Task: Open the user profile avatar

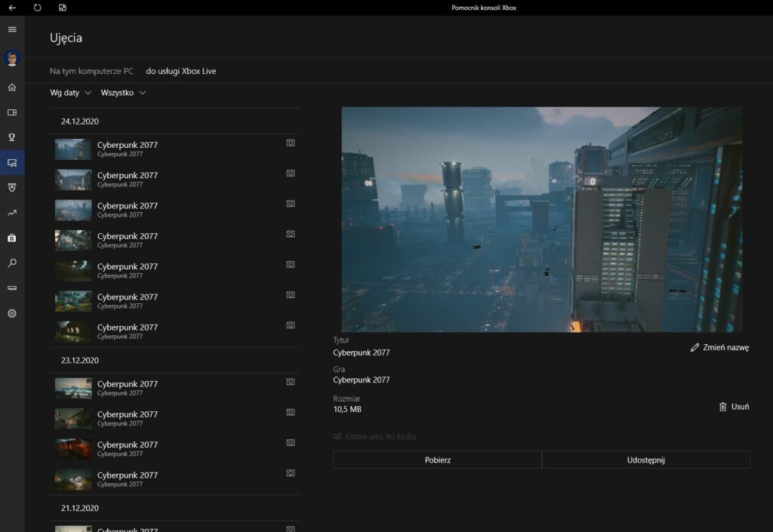Action: (12, 58)
